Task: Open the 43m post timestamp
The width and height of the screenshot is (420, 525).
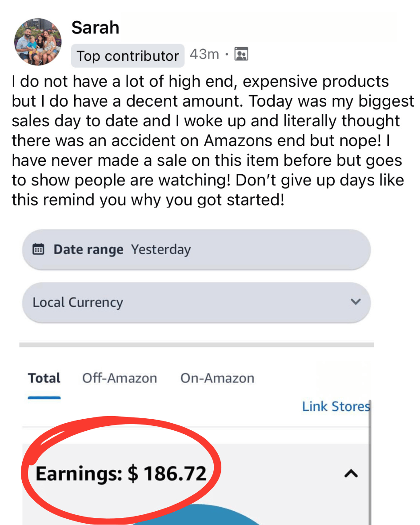Action: pyautogui.click(x=204, y=54)
